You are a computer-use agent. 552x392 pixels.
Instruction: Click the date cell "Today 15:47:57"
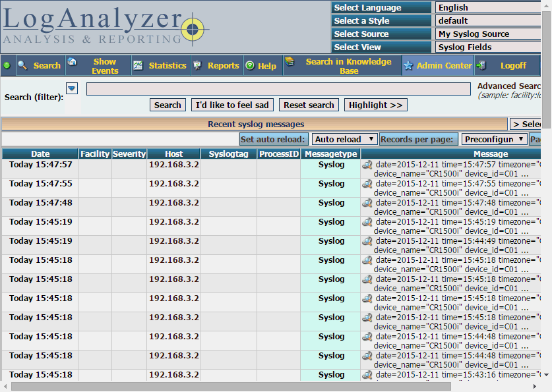click(x=40, y=165)
